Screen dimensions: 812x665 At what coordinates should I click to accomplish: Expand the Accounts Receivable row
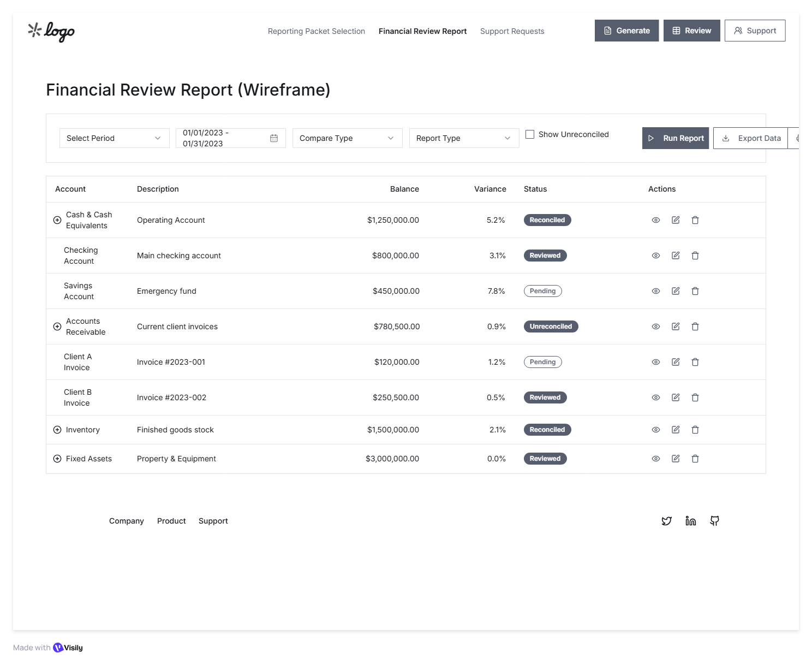pos(57,326)
